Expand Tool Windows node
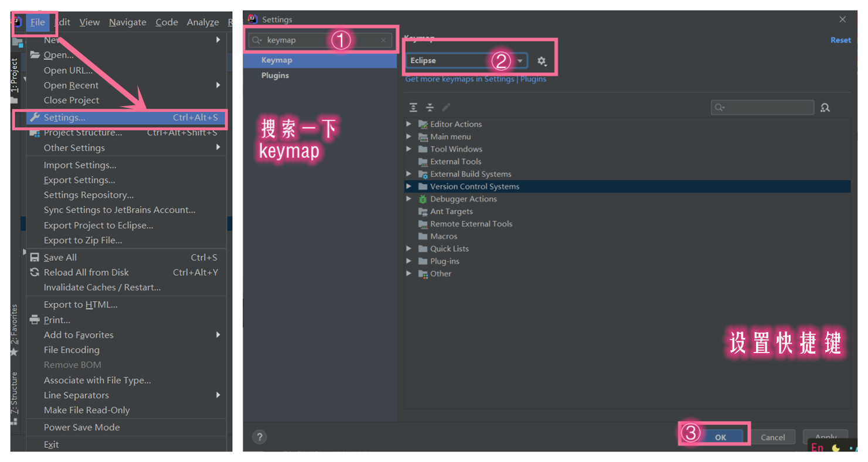 pos(409,149)
